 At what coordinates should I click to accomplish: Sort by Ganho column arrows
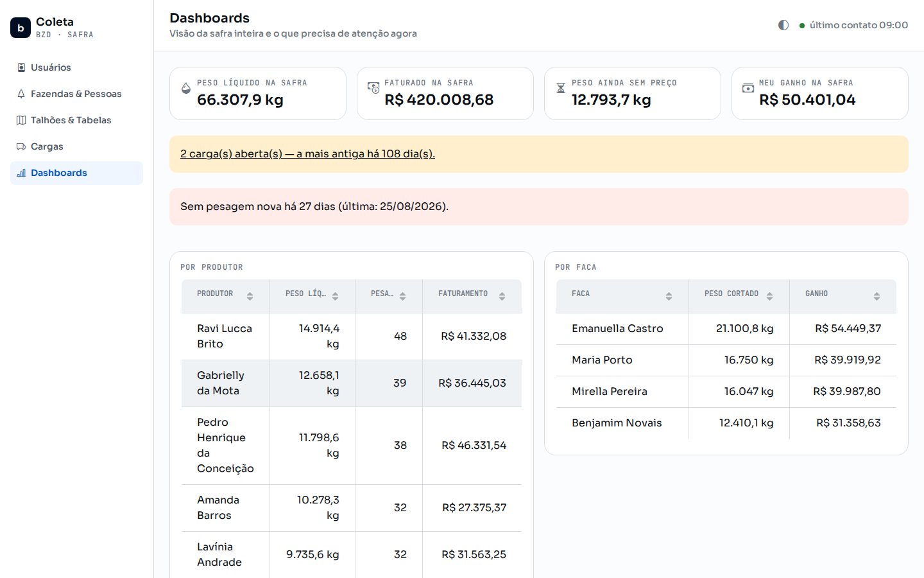tap(877, 296)
